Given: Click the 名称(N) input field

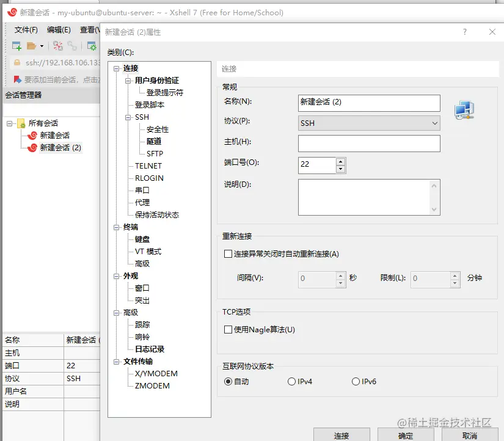Looking at the screenshot, I should point(369,103).
